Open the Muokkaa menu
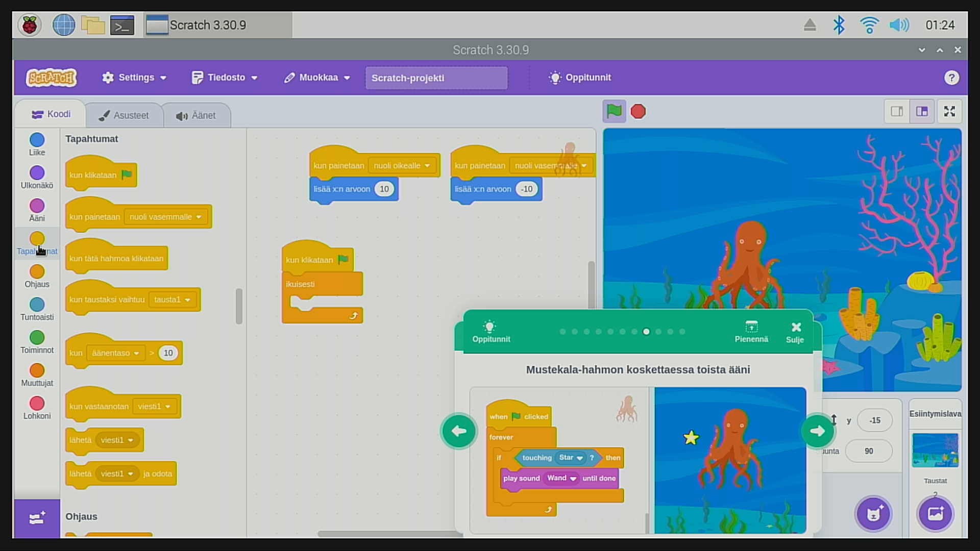 [317, 78]
